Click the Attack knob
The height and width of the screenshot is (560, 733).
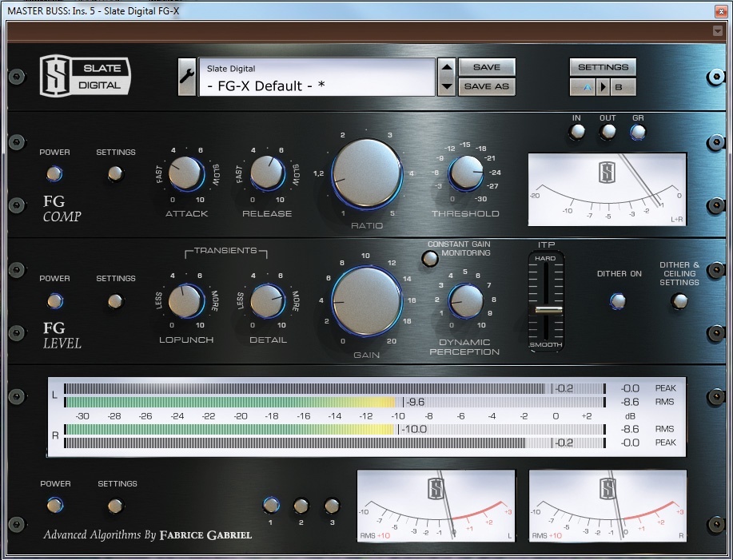click(186, 173)
